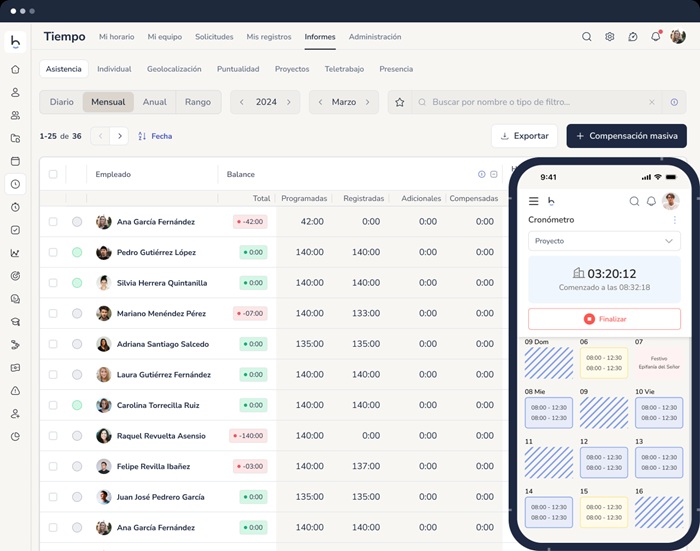Open Mi equipo tab

point(165,37)
